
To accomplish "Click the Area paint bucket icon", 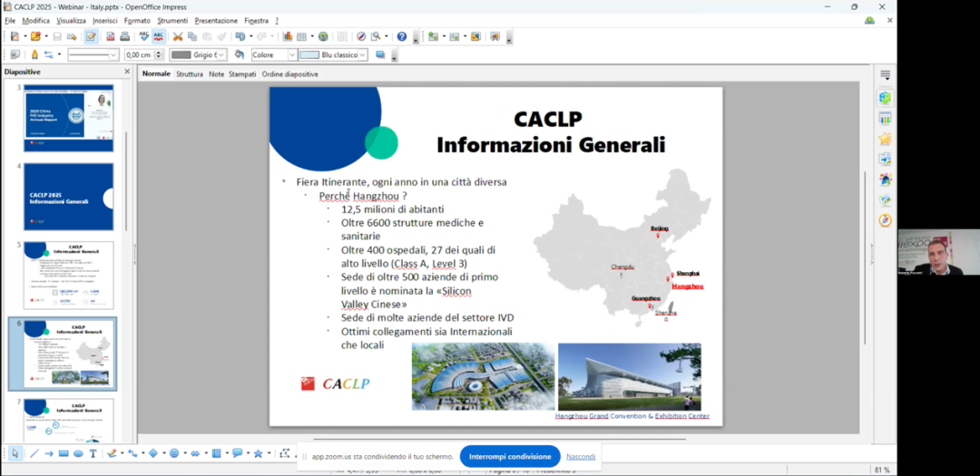I will [x=239, y=55].
